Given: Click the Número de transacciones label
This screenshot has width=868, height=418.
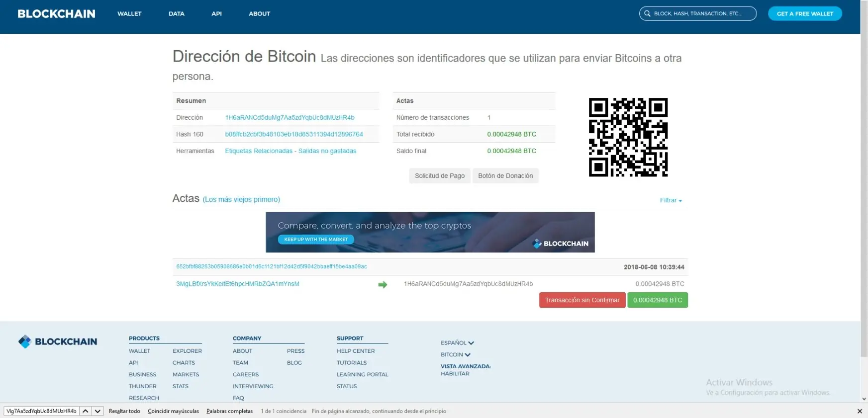Looking at the screenshot, I should [x=433, y=118].
